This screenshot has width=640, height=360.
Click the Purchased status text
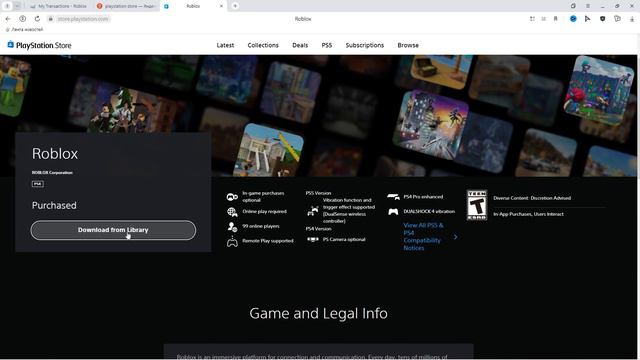click(x=54, y=205)
